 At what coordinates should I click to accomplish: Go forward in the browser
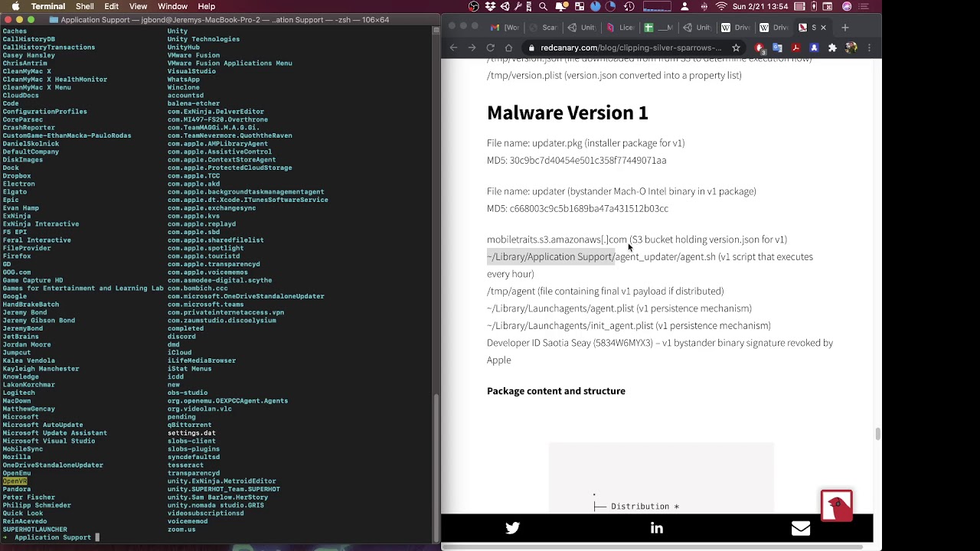472,47
